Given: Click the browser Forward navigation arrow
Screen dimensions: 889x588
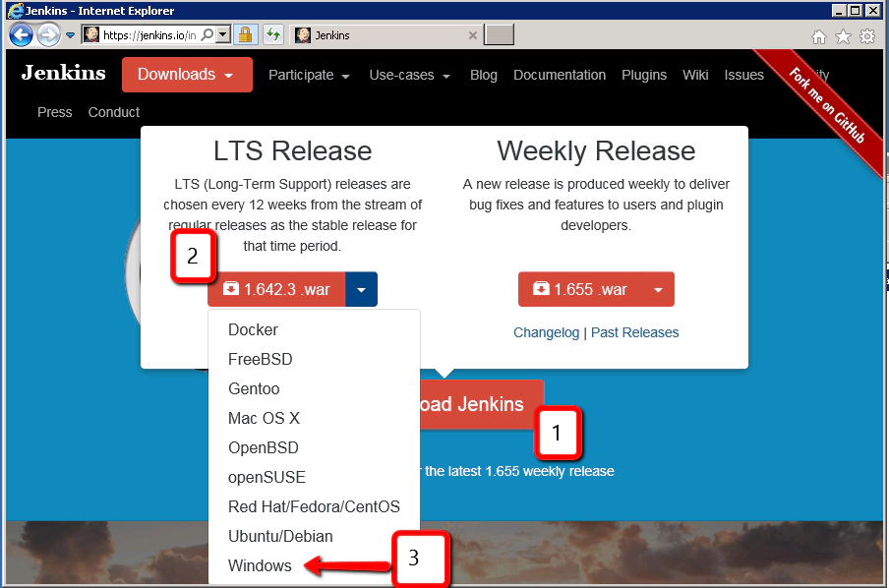Looking at the screenshot, I should 46,34.
